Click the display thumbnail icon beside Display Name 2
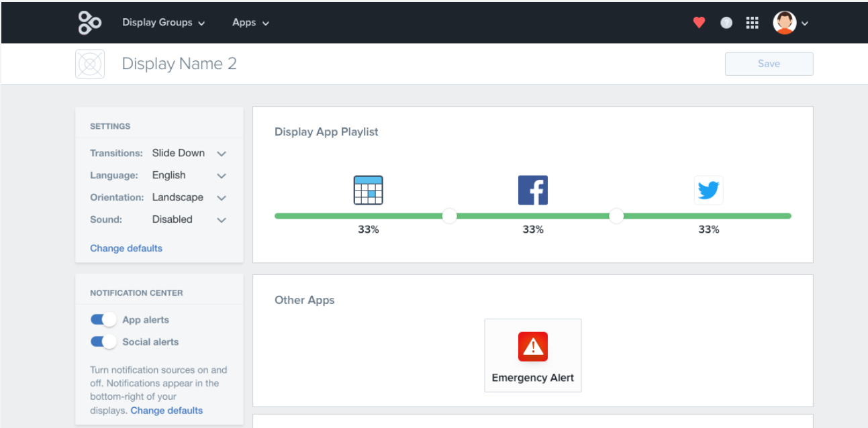 pos(90,64)
